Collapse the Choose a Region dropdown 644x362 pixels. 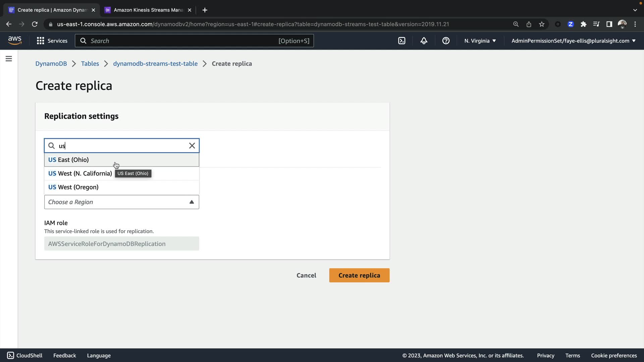click(x=192, y=202)
